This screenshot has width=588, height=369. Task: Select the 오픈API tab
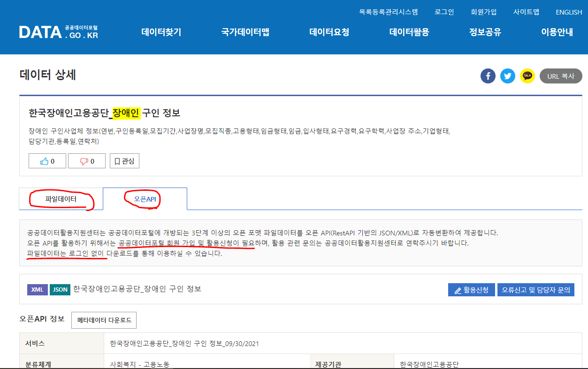coord(145,199)
